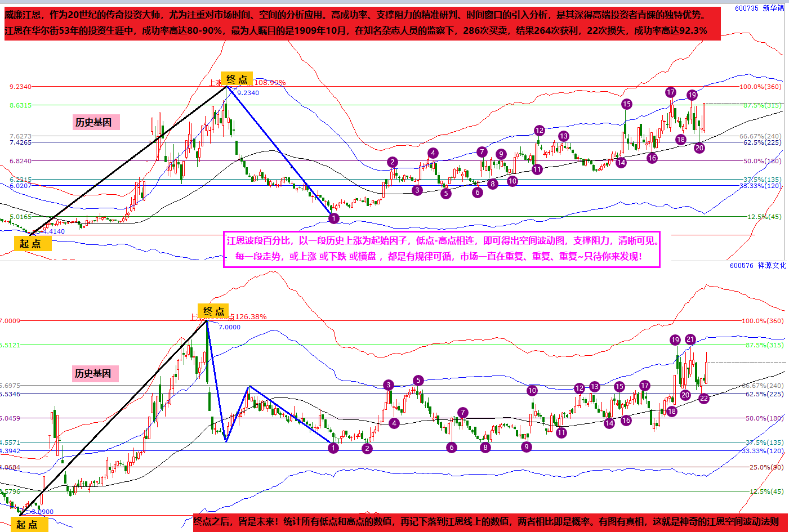Click stock code 600735 新华锦
The width and height of the screenshot is (789, 532).
coord(759,8)
